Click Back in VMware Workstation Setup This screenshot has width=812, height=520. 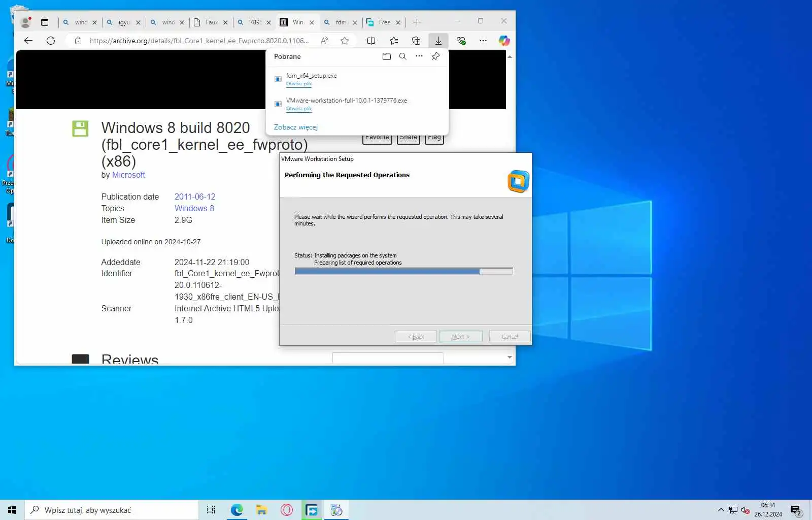click(416, 337)
